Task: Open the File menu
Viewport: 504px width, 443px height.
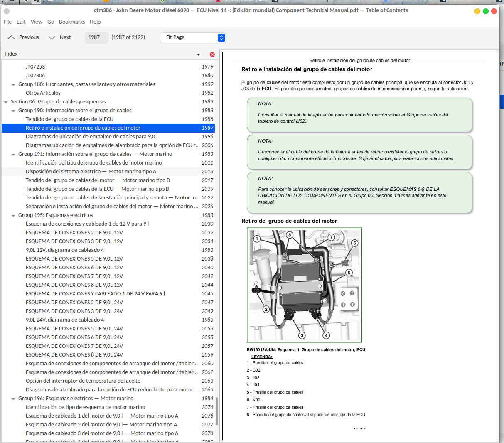Action: (x=7, y=22)
